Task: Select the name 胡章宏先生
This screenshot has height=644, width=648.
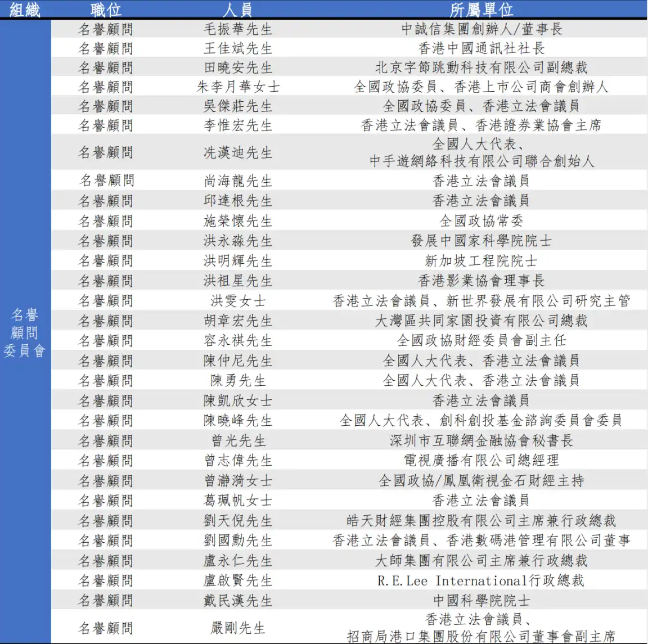Action: 238,321
